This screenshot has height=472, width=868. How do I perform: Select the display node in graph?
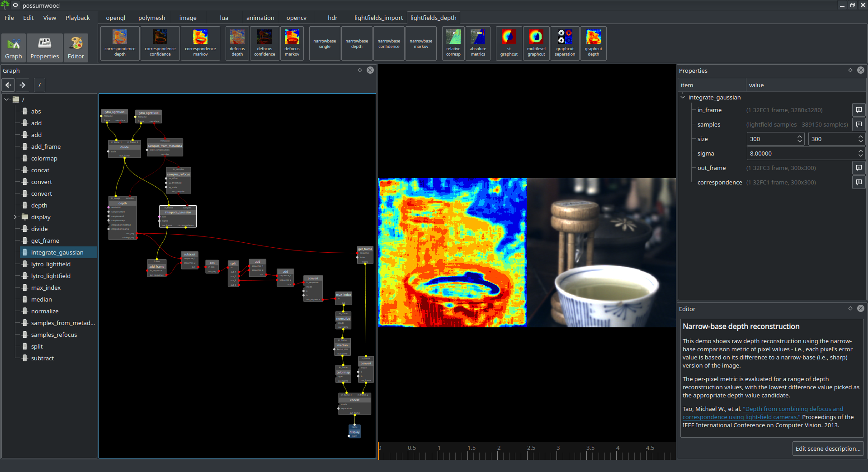point(354,431)
